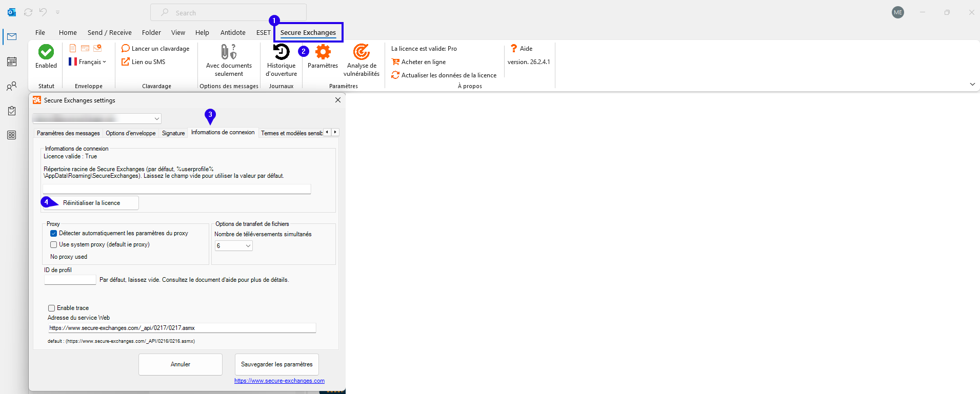The image size is (980, 394).
Task: Switch to Paramètres des messages tab
Action: (68, 133)
